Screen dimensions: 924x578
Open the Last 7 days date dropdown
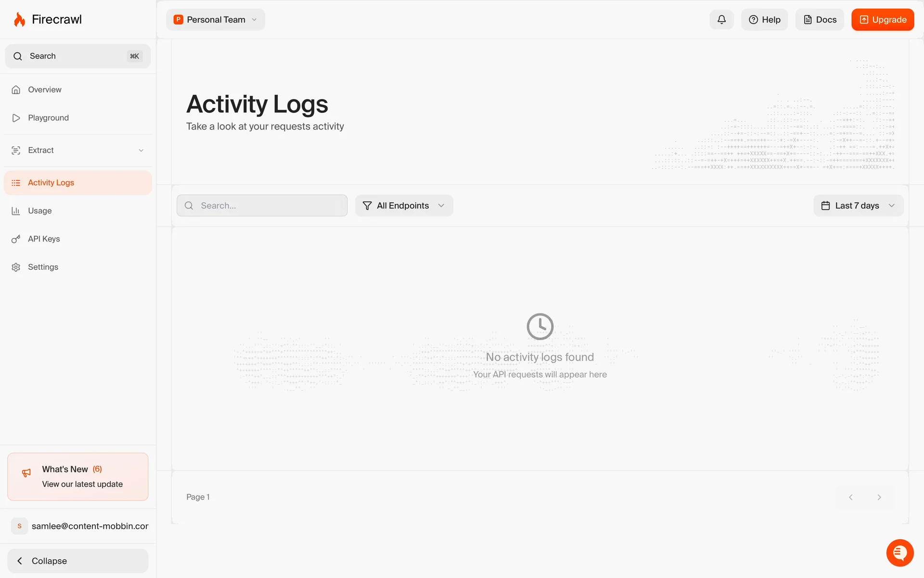tap(858, 206)
